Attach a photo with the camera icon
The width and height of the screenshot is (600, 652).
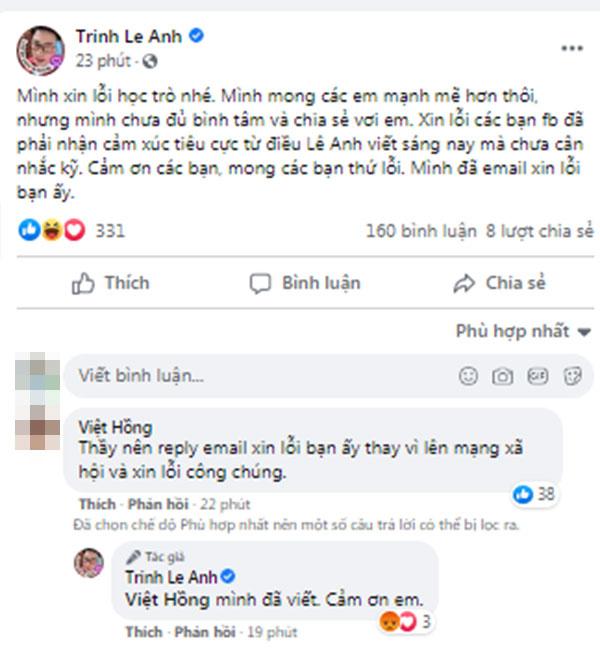[503, 376]
